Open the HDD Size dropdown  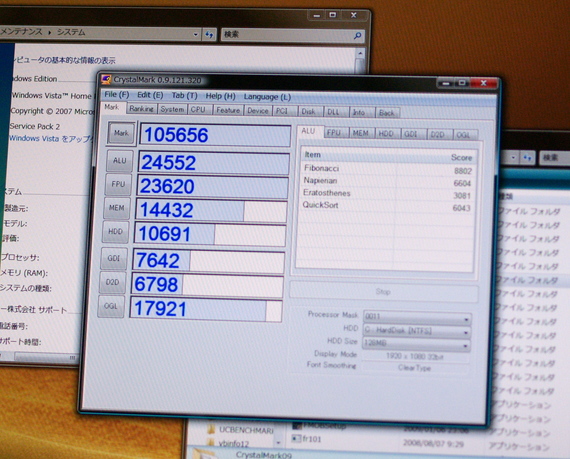[x=417, y=344]
